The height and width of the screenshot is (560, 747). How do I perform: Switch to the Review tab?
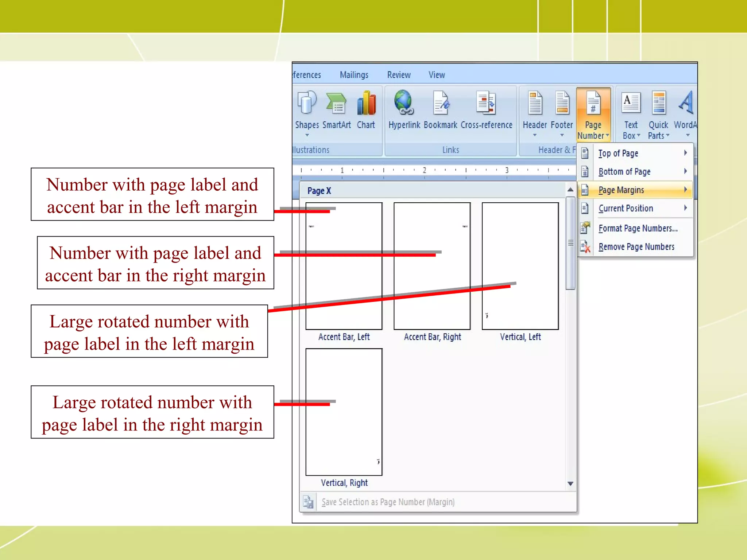[x=399, y=75]
